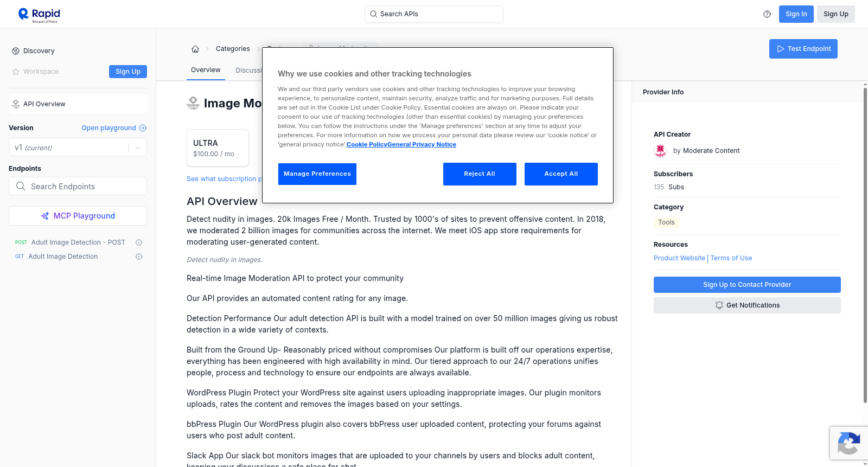This screenshot has height=467, width=868.
Task: Click Get Notifications button
Action: pyautogui.click(x=747, y=305)
